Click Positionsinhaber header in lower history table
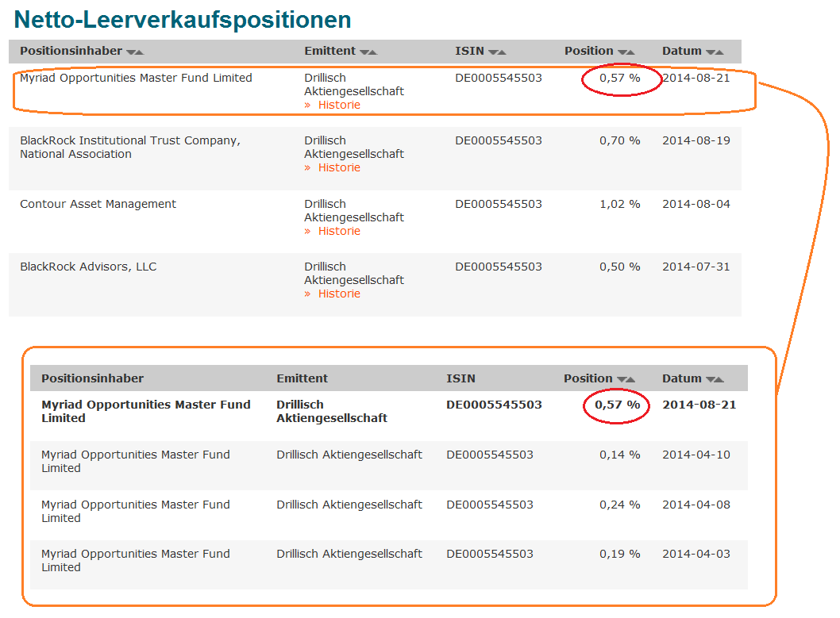The height and width of the screenshot is (618, 840). coord(93,378)
